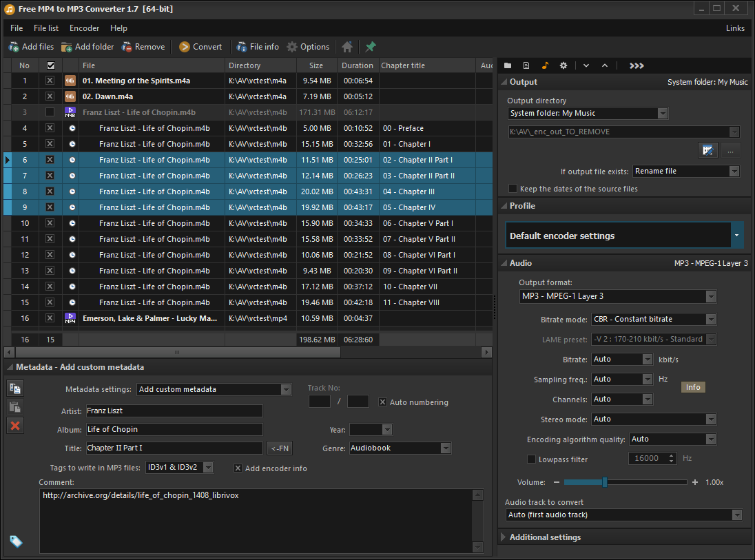The image size is (755, 560).
Task: Open the Links menu
Action: click(x=735, y=28)
